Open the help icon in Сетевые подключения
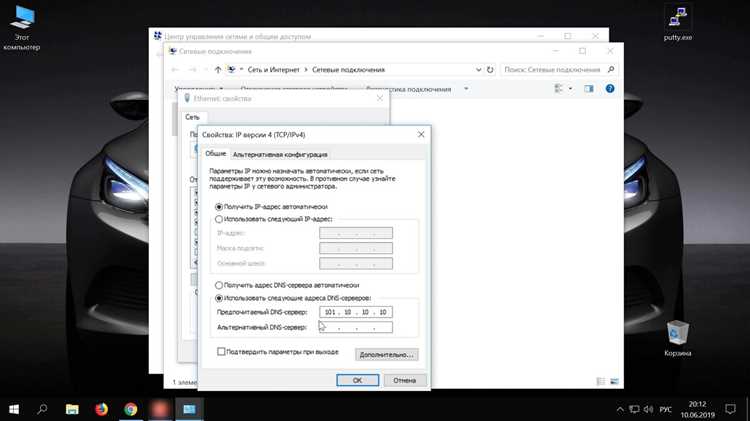The image size is (750, 421). click(x=610, y=89)
